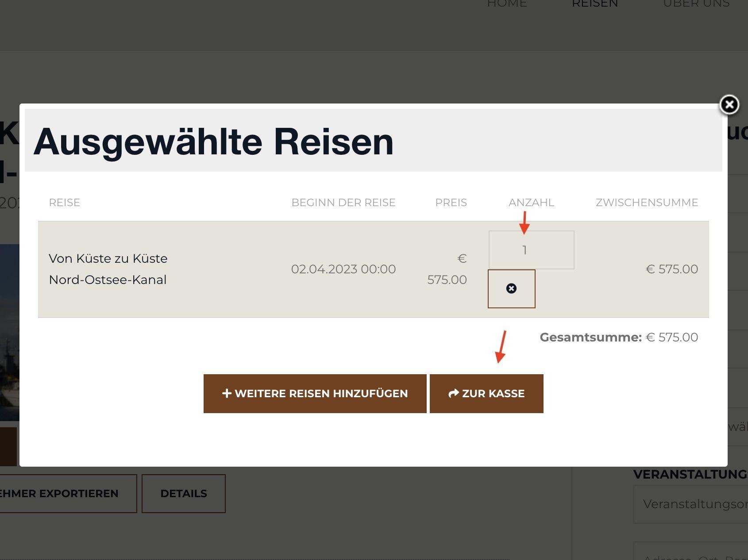Image resolution: width=748 pixels, height=560 pixels.
Task: Click the arrow icon beside Zur Kasse
Action: click(453, 393)
